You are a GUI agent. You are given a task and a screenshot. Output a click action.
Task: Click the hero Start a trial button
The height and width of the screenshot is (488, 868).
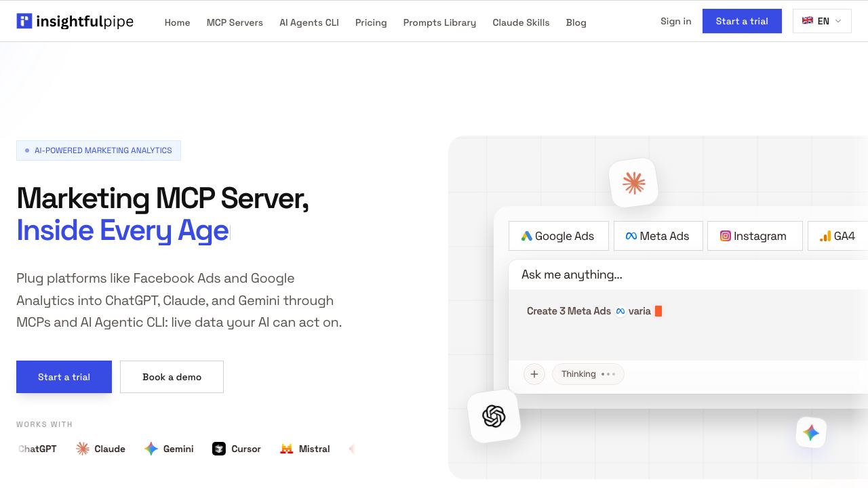pyautogui.click(x=64, y=377)
